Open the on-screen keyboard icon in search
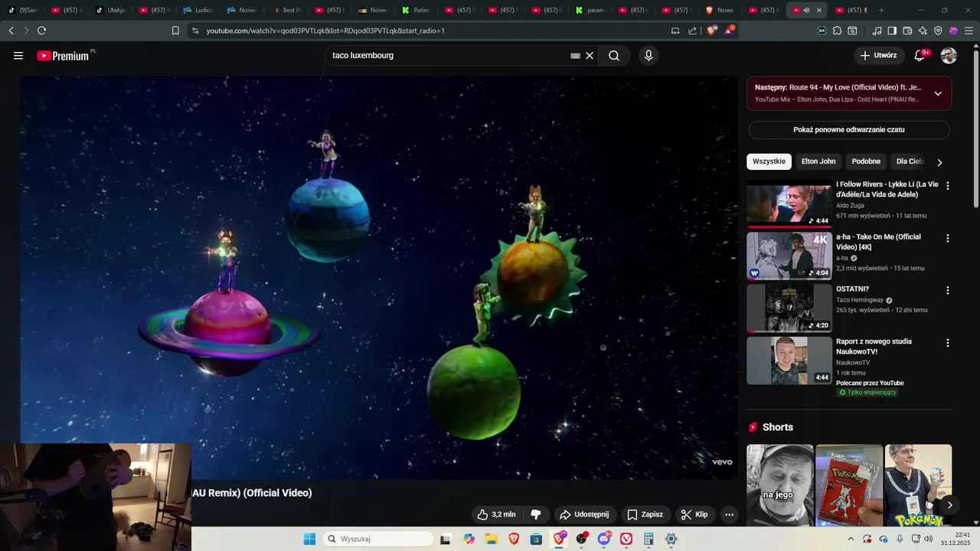The image size is (980, 551). click(x=575, y=56)
